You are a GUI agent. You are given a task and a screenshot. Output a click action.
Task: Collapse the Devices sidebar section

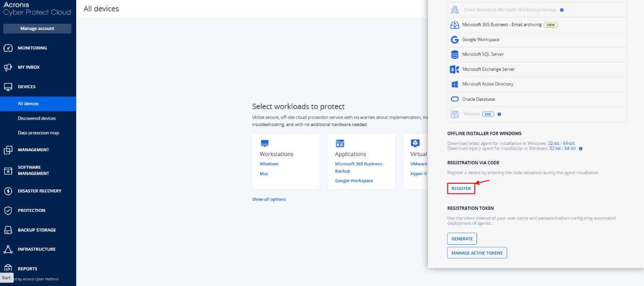(27, 87)
